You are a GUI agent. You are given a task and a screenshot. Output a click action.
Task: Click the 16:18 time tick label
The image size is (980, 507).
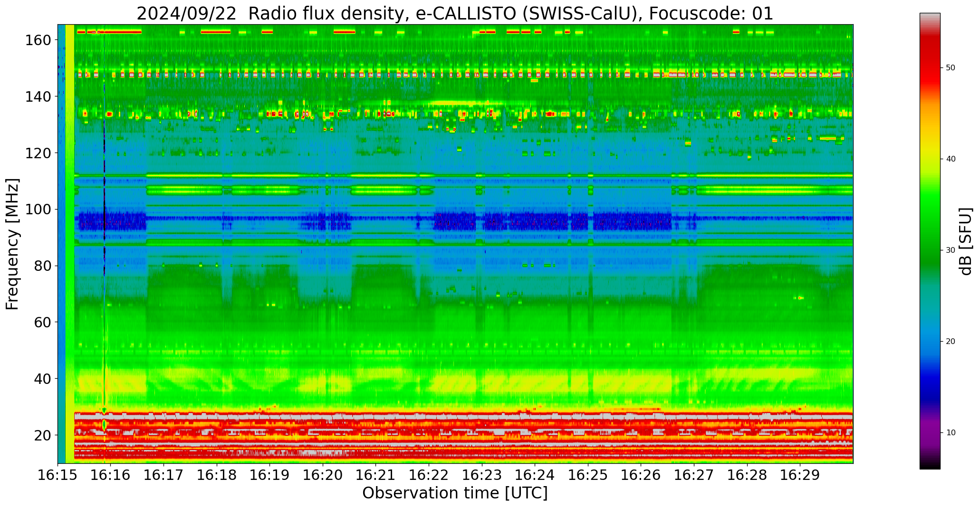pyautogui.click(x=217, y=475)
